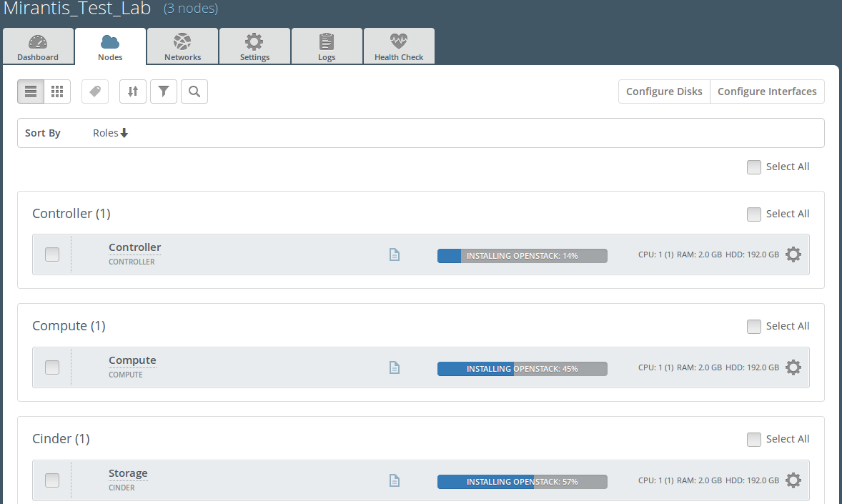Image resolution: width=842 pixels, height=504 pixels.
Task: Click Storage install progress bar at 57%
Action: point(522,481)
